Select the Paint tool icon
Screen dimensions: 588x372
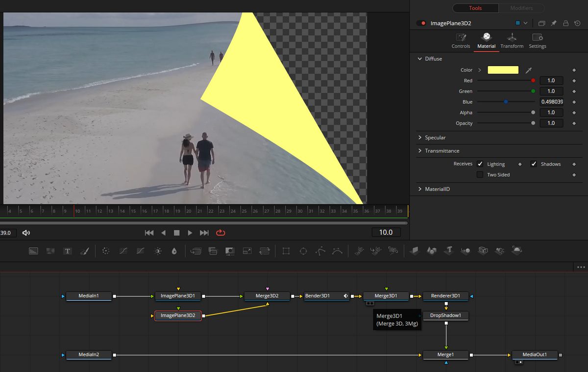point(85,251)
